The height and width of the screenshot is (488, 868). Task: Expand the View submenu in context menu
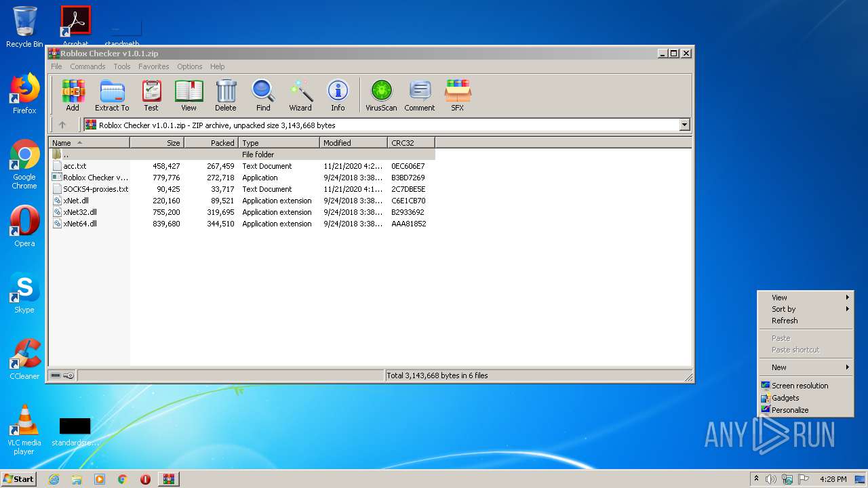coord(805,298)
